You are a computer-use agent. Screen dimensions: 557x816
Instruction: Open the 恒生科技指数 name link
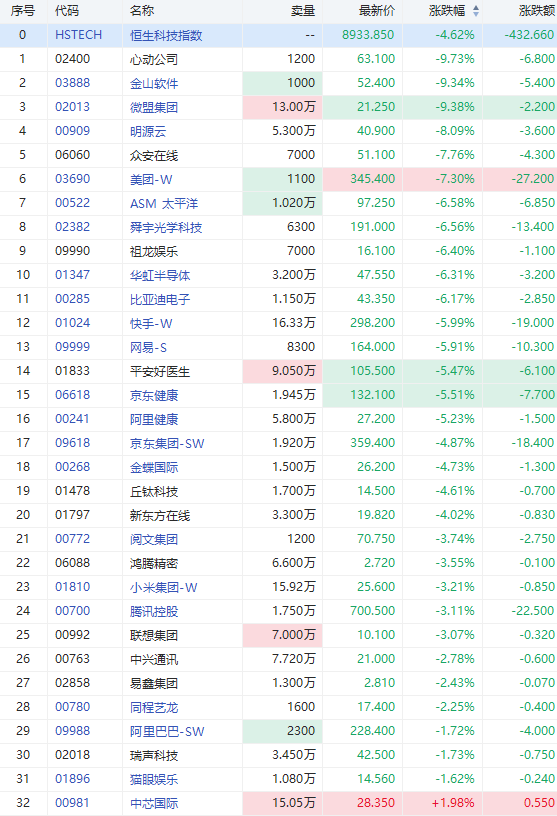coord(166,35)
